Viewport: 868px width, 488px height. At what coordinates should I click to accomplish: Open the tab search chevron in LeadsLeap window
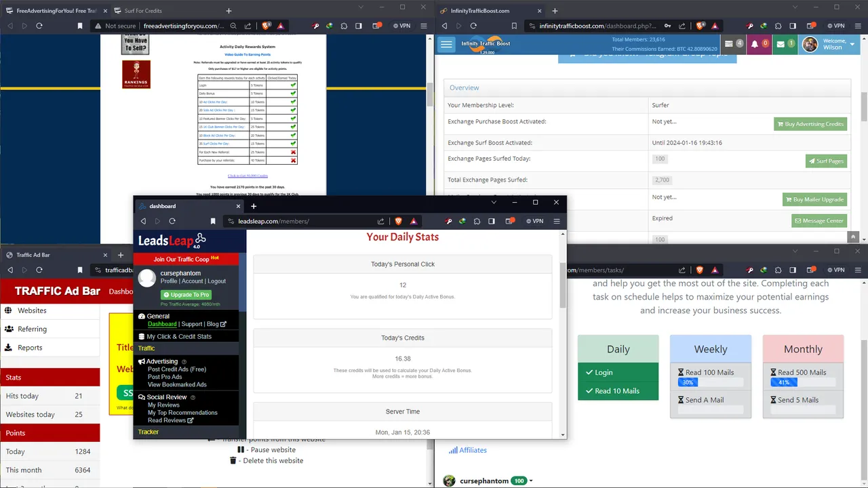point(494,202)
